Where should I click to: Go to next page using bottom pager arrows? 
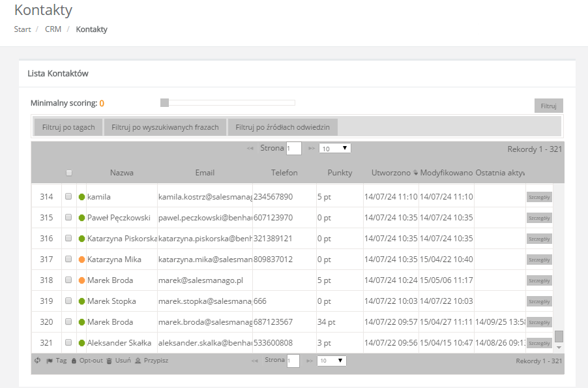pyautogui.click(x=310, y=361)
